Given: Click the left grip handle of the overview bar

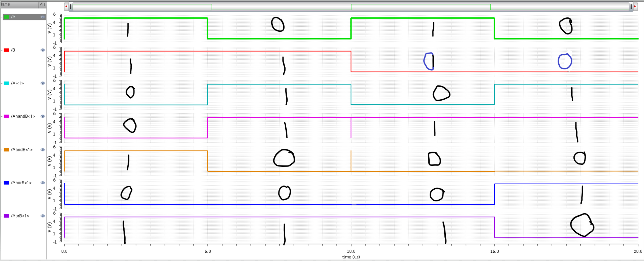Looking at the screenshot, I should pos(71,6).
